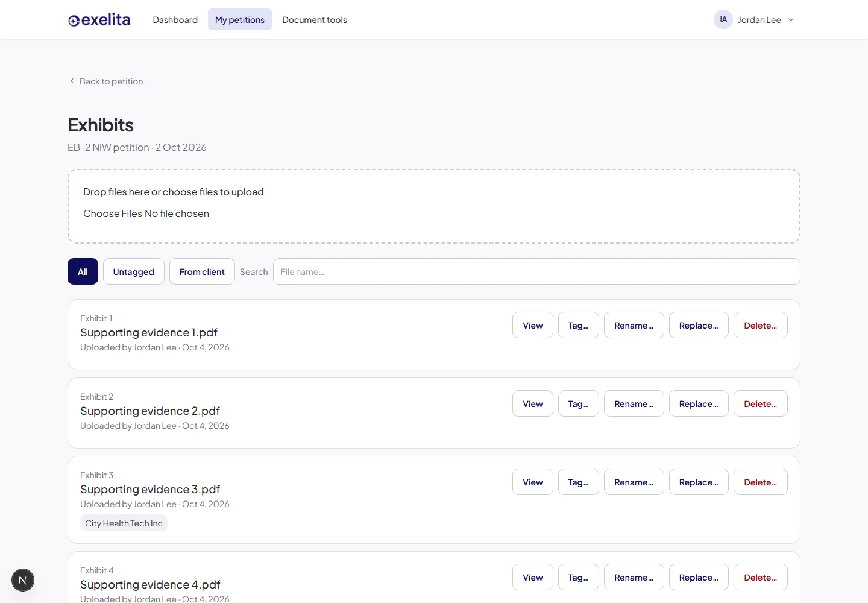
Task: Tag Exhibit 1
Action: click(579, 325)
